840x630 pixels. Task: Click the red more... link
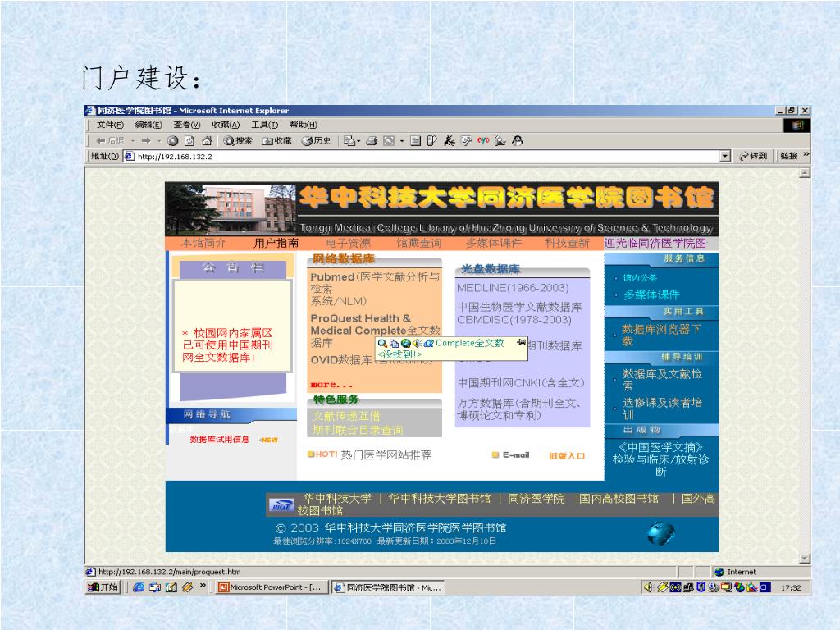331,384
